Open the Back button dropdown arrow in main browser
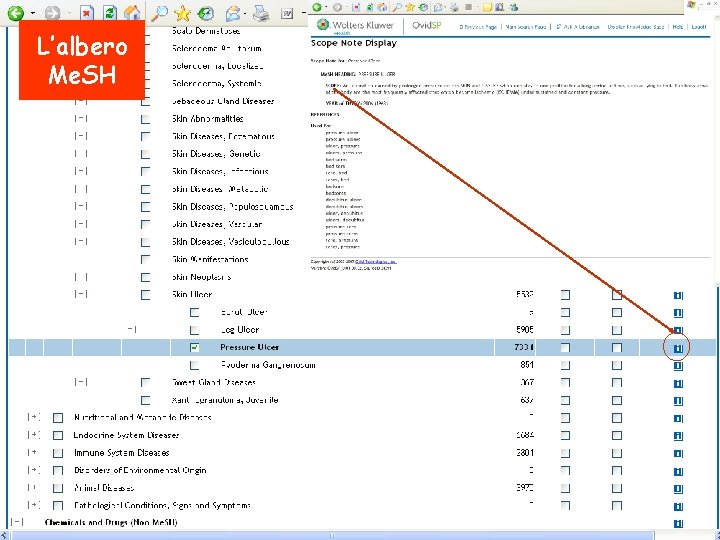Image resolution: width=720 pixels, height=540 pixels. pos(33,13)
